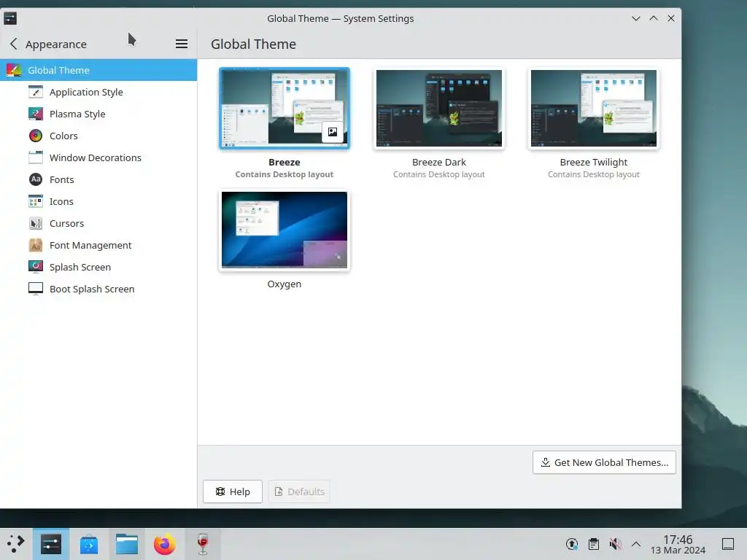The width and height of the screenshot is (747, 560).
Task: Click the wine glass taskbar icon
Action: [x=203, y=544]
